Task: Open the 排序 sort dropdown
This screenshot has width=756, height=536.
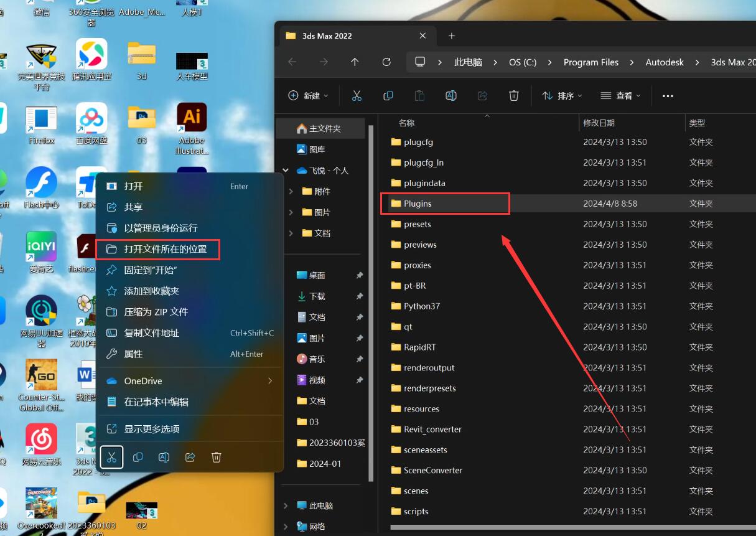Action: 561,95
